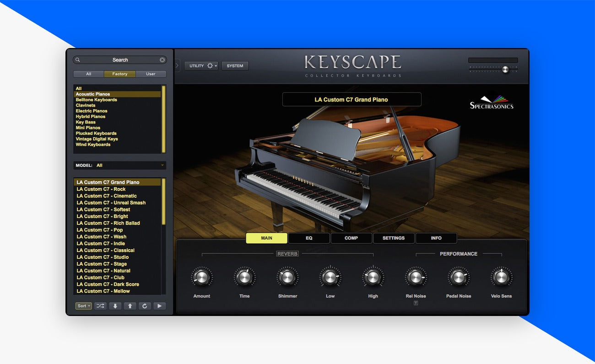Screen dimensions: 595x364
Task: Select Clavinets category
Action: pyautogui.click(x=118, y=105)
